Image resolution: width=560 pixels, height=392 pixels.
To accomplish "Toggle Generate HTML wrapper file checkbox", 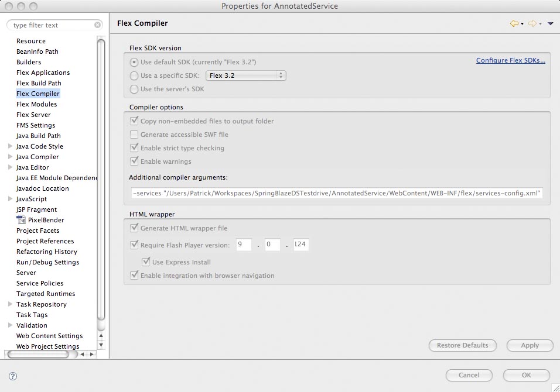I will tap(134, 228).
